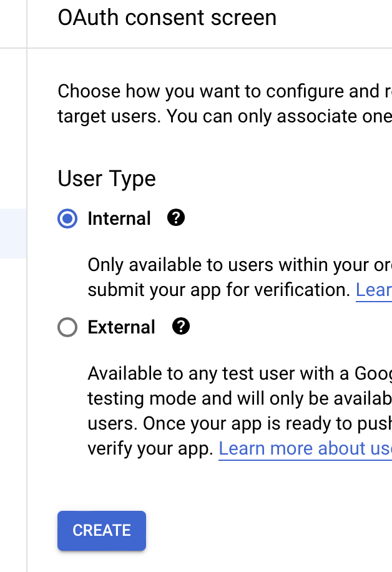Click the Internal label text
The width and height of the screenshot is (392, 572).
point(119,219)
